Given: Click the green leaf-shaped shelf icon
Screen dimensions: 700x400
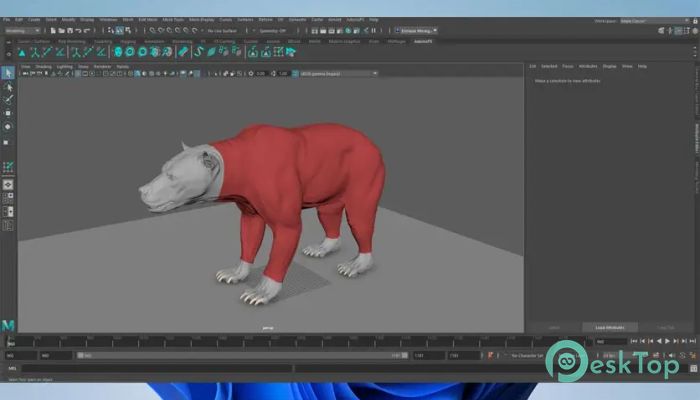Looking at the screenshot, I should point(212,52).
